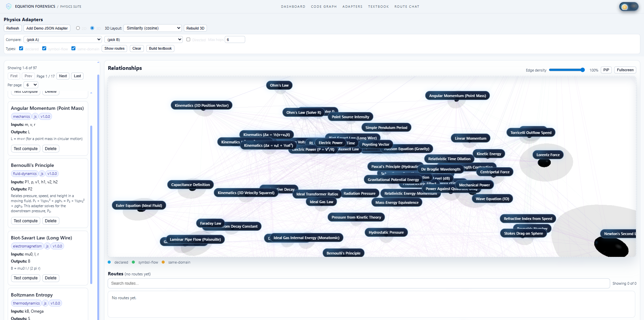
Task: Enable the Directed checkbox
Action: tap(189, 40)
